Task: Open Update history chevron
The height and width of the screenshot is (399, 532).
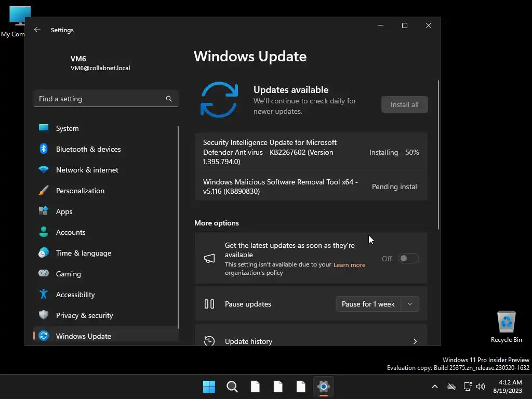Action: tap(415, 341)
